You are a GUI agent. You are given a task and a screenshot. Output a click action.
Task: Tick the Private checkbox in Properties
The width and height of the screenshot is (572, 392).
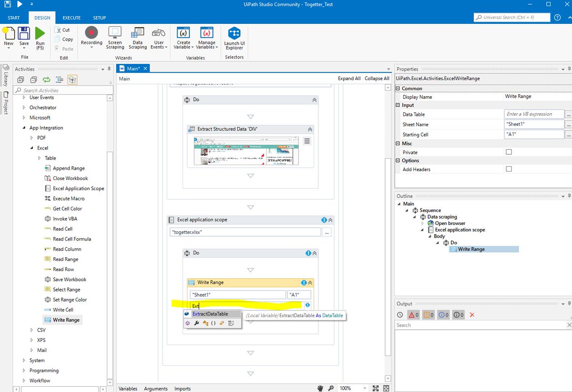[509, 152]
